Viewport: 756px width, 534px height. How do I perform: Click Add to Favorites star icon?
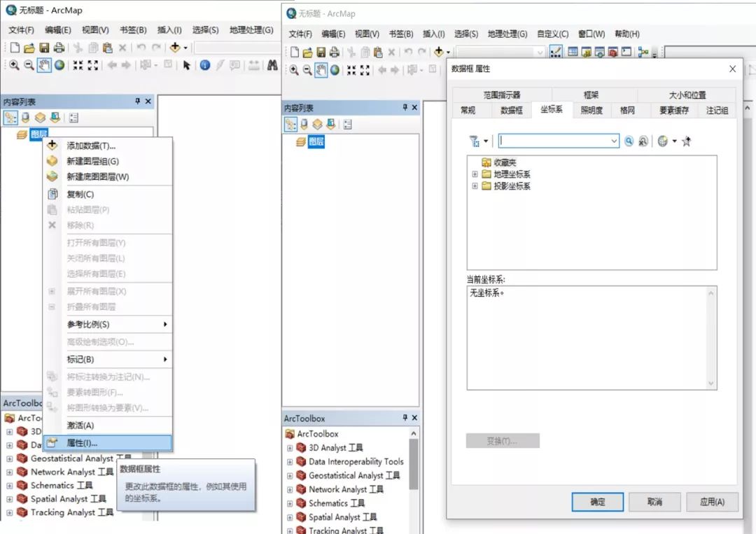[x=687, y=141]
